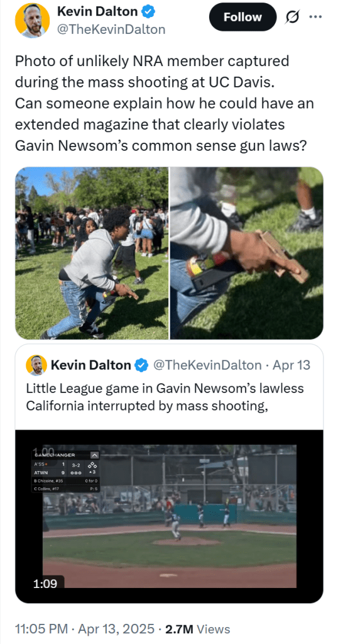Click the 1:09 video duration badge
This screenshot has width=338, height=644.
45,583
